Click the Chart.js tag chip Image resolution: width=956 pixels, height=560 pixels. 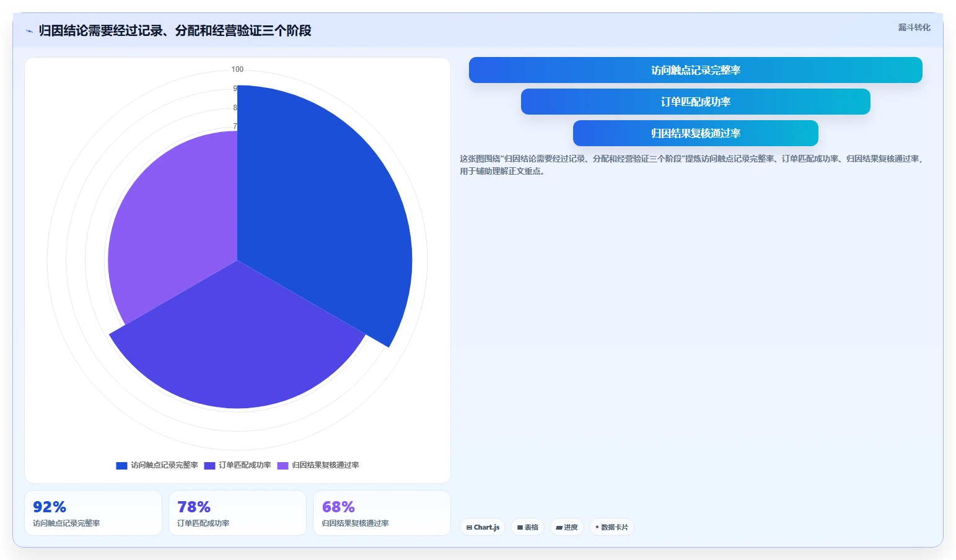click(483, 527)
